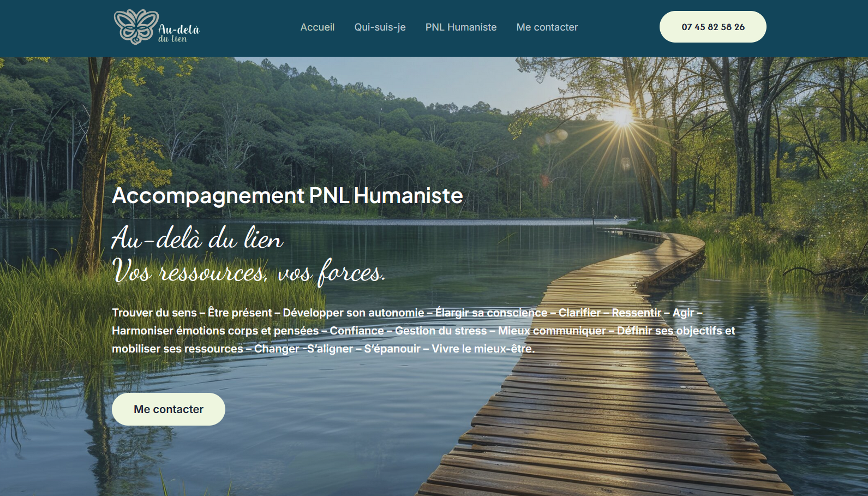868x496 pixels.
Task: Open the Qui-suis-je navigation item
Action: tap(380, 27)
